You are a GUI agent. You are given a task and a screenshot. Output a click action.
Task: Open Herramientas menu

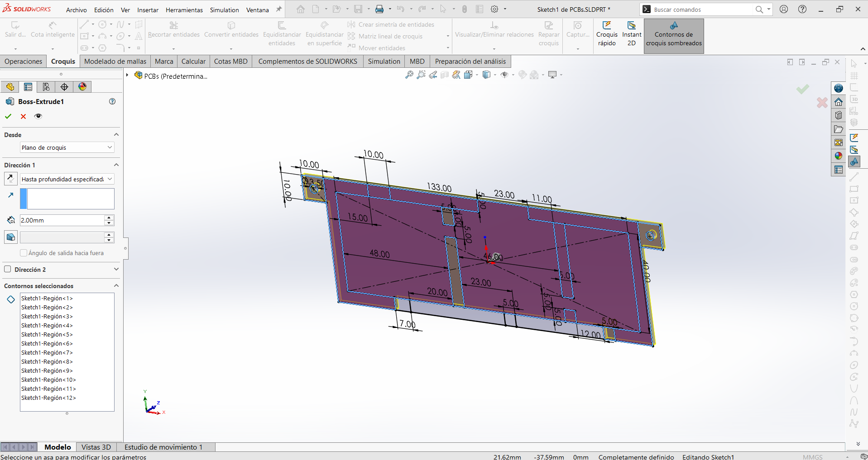point(184,10)
